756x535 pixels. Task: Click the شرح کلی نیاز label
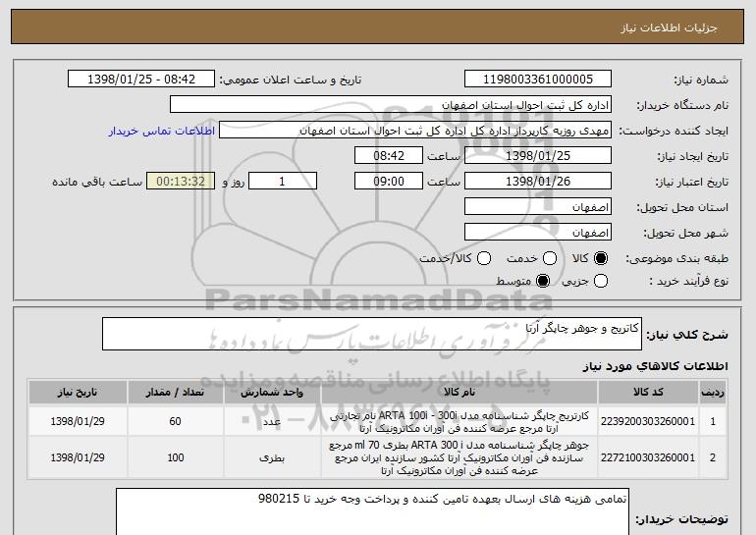click(x=687, y=335)
